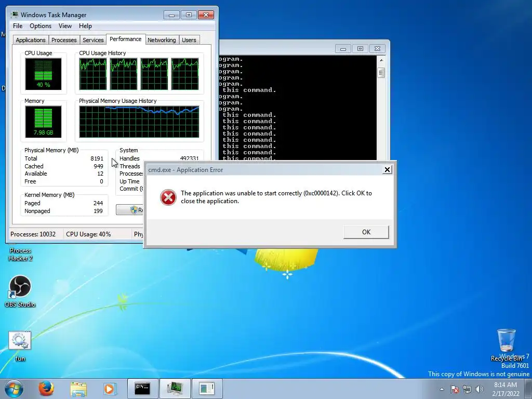Open the Help menu in Task Manager

pyautogui.click(x=85, y=26)
